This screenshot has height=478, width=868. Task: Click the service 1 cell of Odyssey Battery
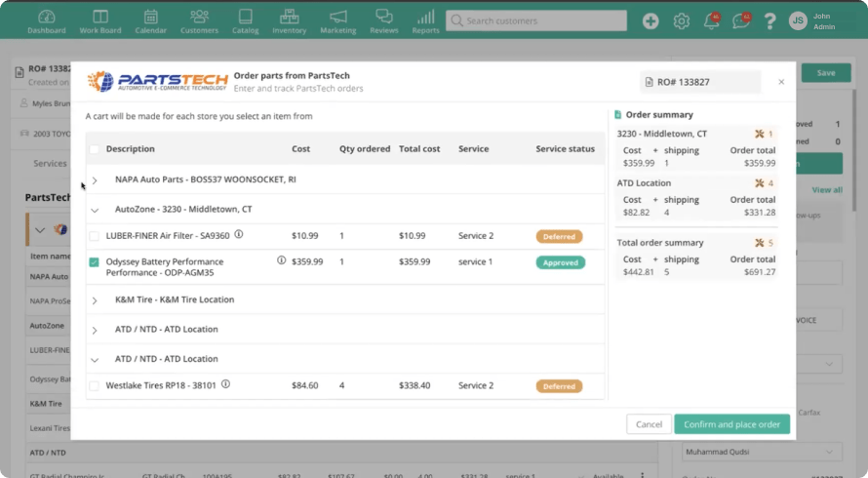pos(476,261)
